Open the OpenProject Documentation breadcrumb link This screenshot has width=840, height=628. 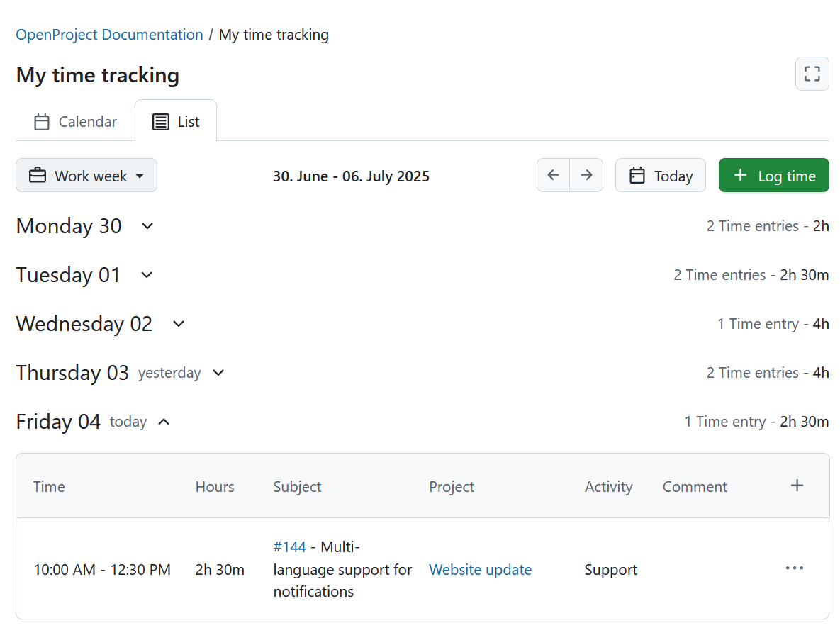[108, 34]
